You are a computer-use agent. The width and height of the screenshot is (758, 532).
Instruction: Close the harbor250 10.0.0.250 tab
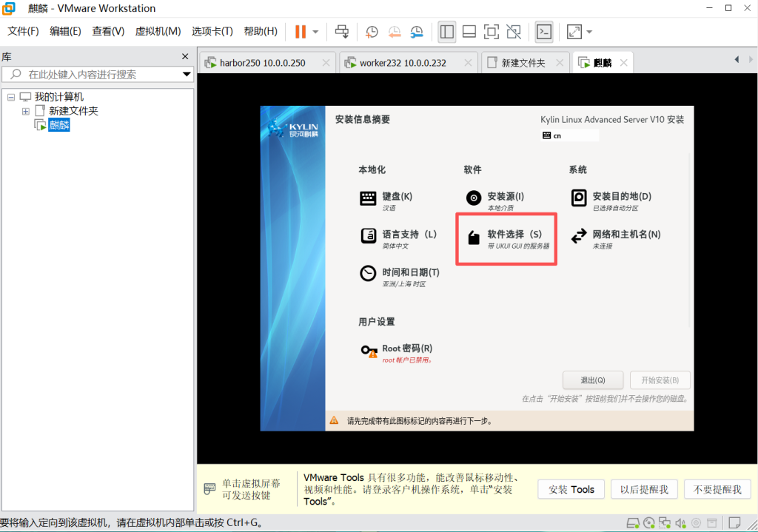pos(325,63)
